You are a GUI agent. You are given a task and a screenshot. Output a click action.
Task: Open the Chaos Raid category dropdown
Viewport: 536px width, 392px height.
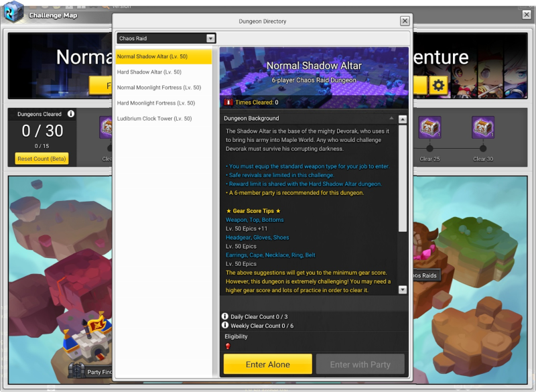click(166, 38)
